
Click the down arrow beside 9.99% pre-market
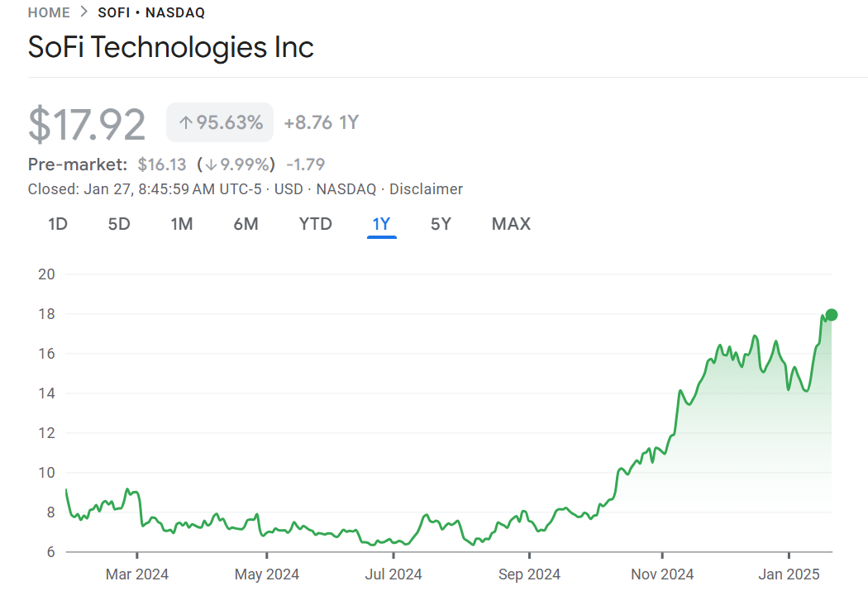(212, 164)
